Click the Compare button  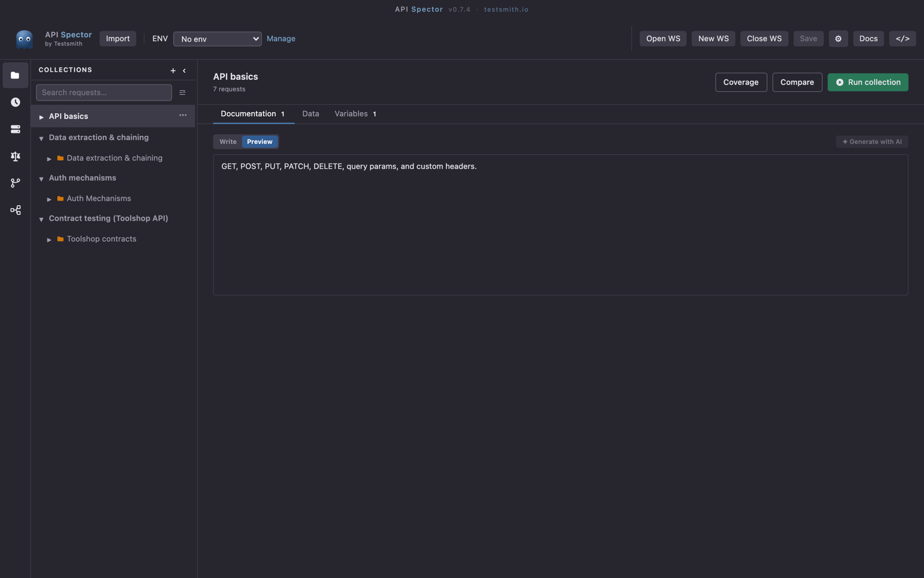[x=797, y=82]
